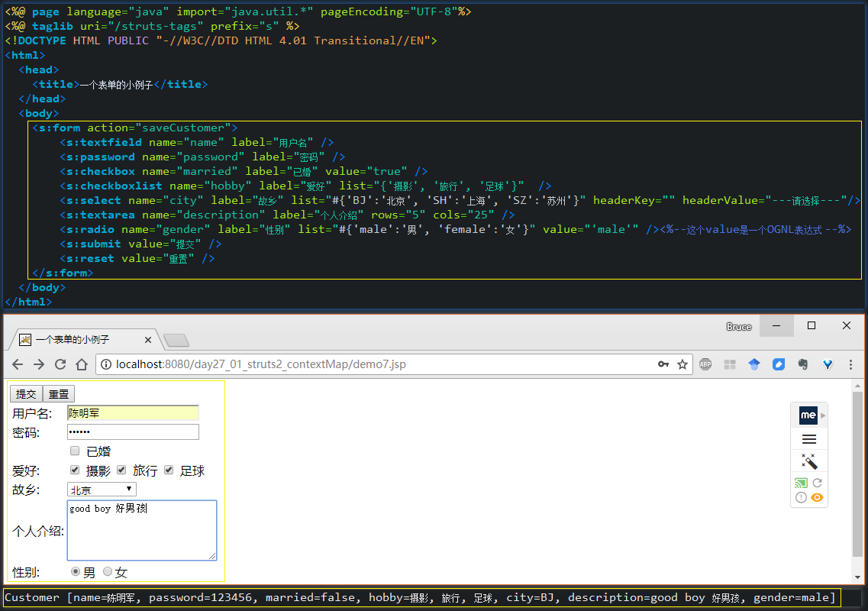This screenshot has width=868, height=611.
Task: Open the hamburger menu in side widget
Action: [808, 439]
